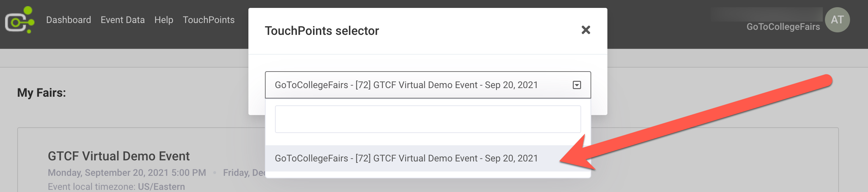Click the My Fairs heading

point(42,93)
